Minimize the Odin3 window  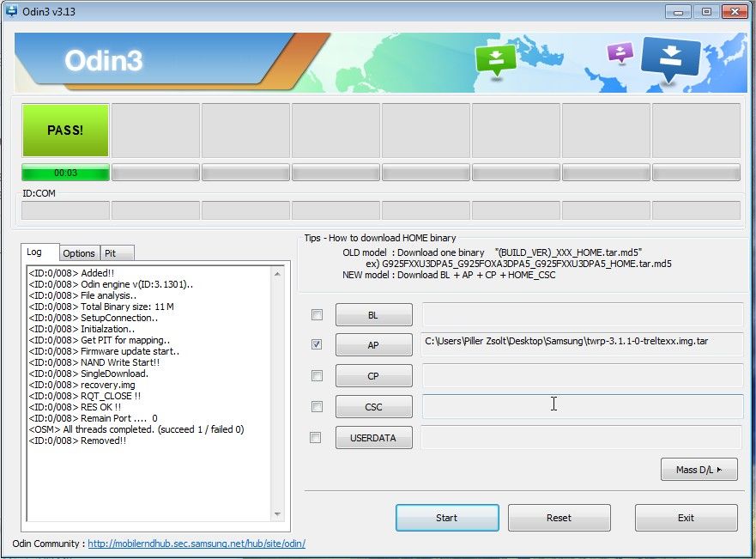click(x=678, y=11)
